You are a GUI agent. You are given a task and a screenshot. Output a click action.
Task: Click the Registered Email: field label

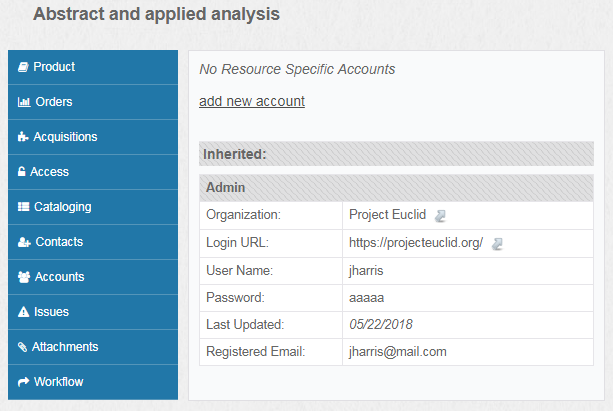point(255,352)
